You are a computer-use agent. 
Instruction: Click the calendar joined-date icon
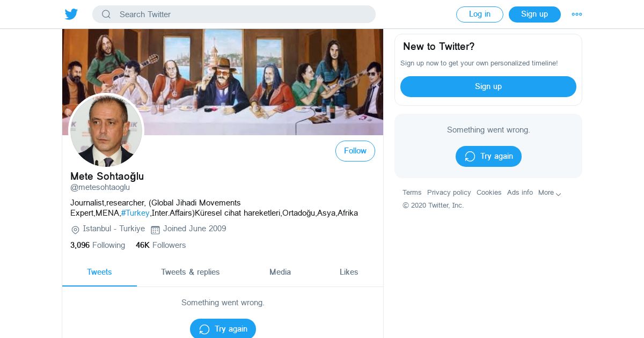[x=155, y=230]
